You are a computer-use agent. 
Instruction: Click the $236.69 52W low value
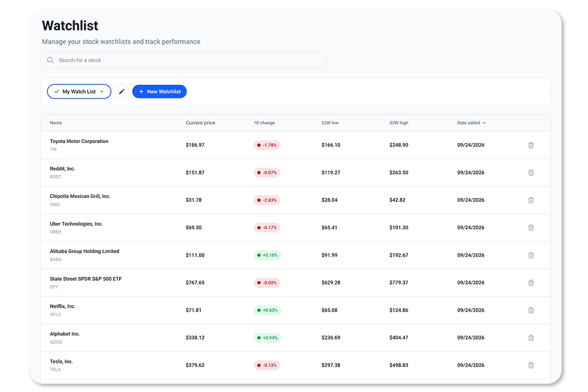[x=331, y=338]
